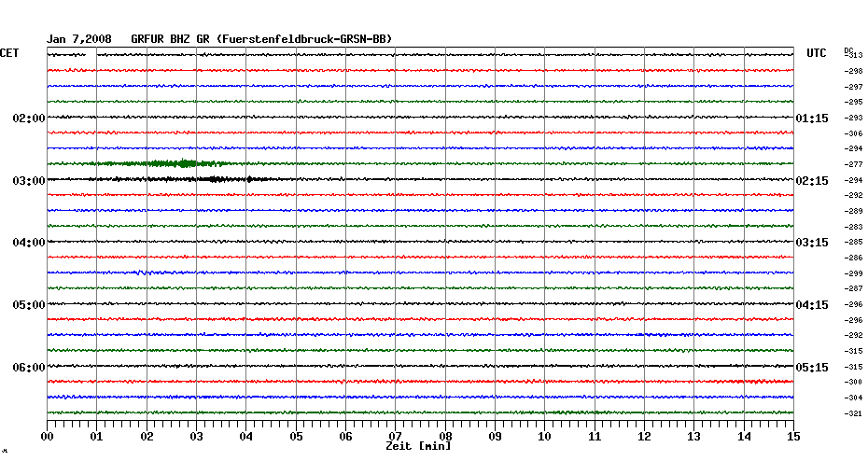Select minute tick label 08
The width and height of the screenshot is (868, 461).
[x=445, y=437]
